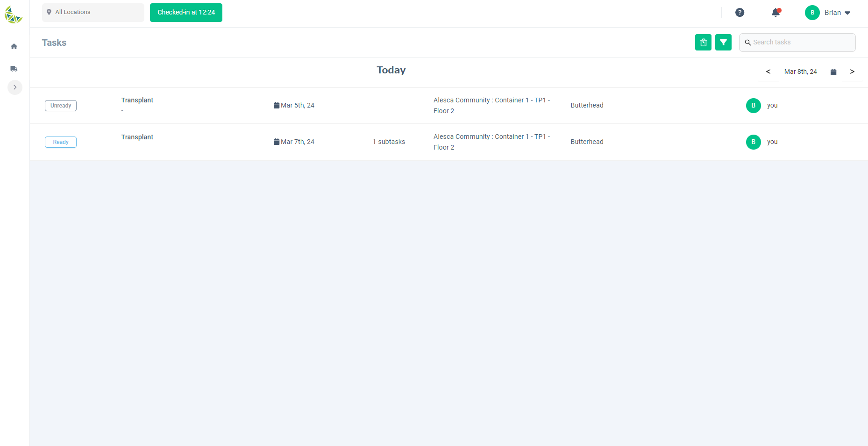Click the home icon in sidebar

[14, 46]
